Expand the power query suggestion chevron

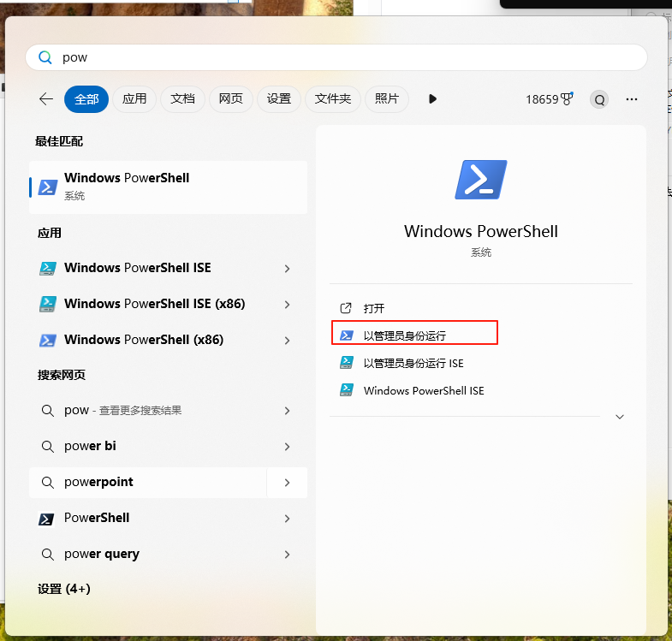(287, 555)
